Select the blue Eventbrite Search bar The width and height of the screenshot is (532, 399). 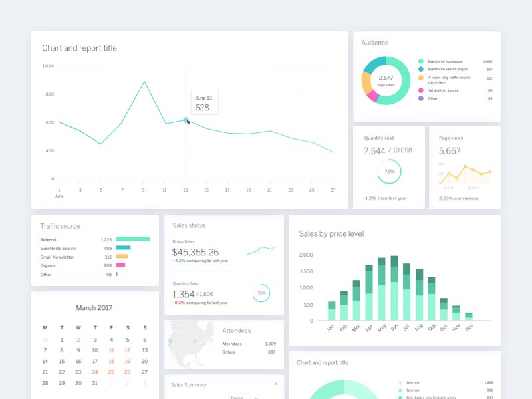pos(123,247)
